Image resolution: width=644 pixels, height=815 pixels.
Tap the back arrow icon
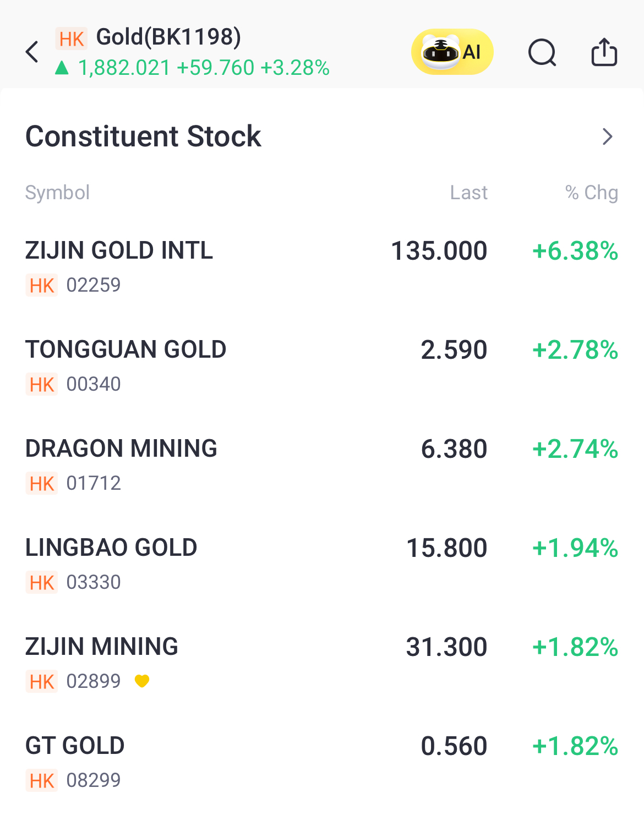pos(32,52)
